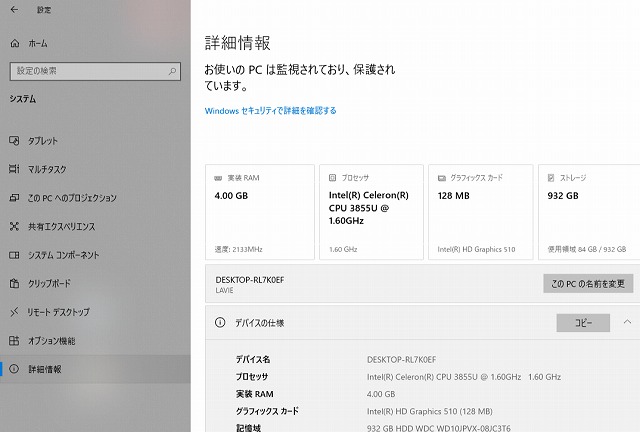Click the Clipboard (クリップボード) icon

click(x=14, y=283)
